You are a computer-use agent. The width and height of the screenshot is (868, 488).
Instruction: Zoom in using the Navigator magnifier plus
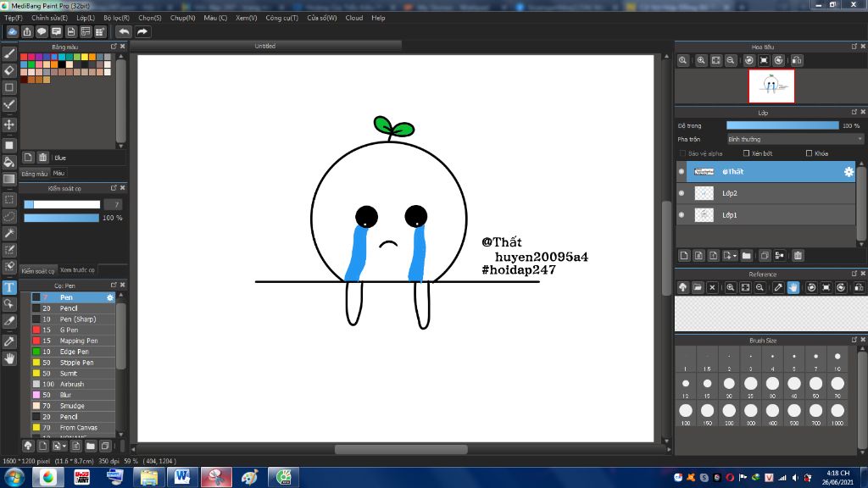coord(701,60)
